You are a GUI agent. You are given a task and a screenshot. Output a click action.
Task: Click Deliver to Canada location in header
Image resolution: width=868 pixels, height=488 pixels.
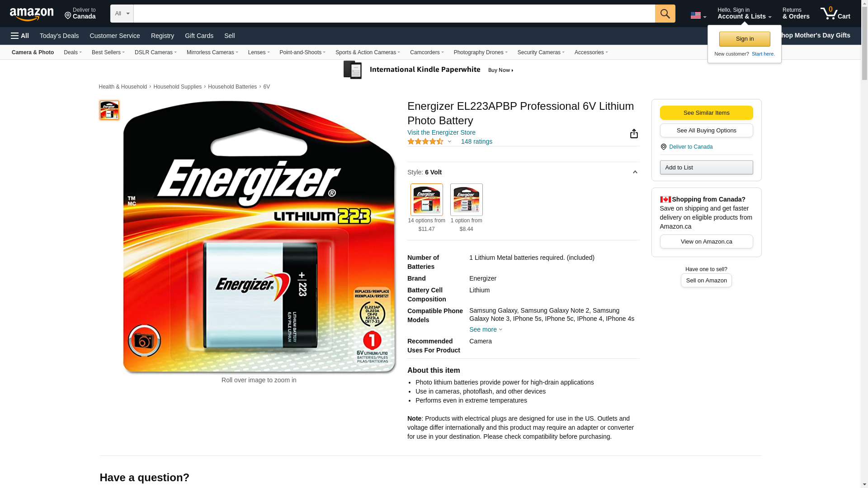pyautogui.click(x=80, y=14)
